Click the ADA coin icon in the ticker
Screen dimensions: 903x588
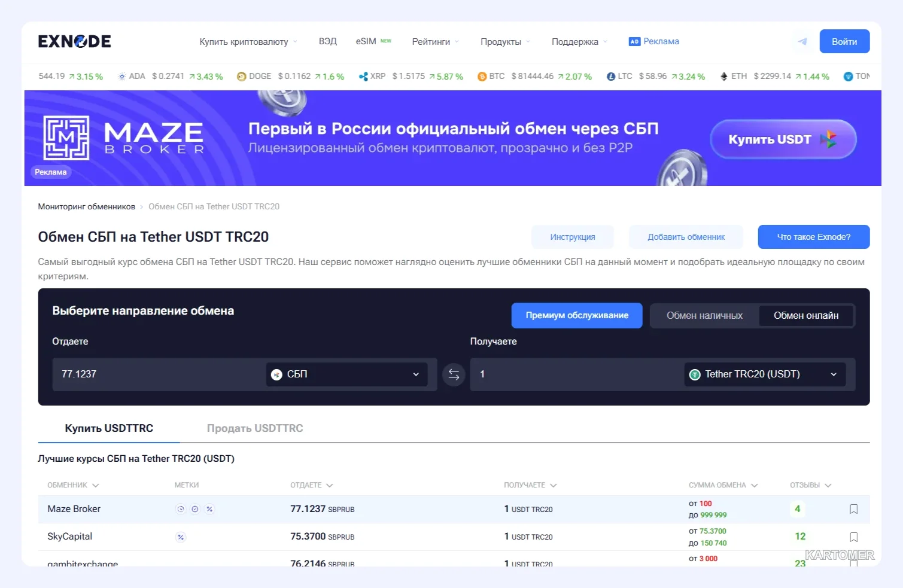(x=122, y=77)
